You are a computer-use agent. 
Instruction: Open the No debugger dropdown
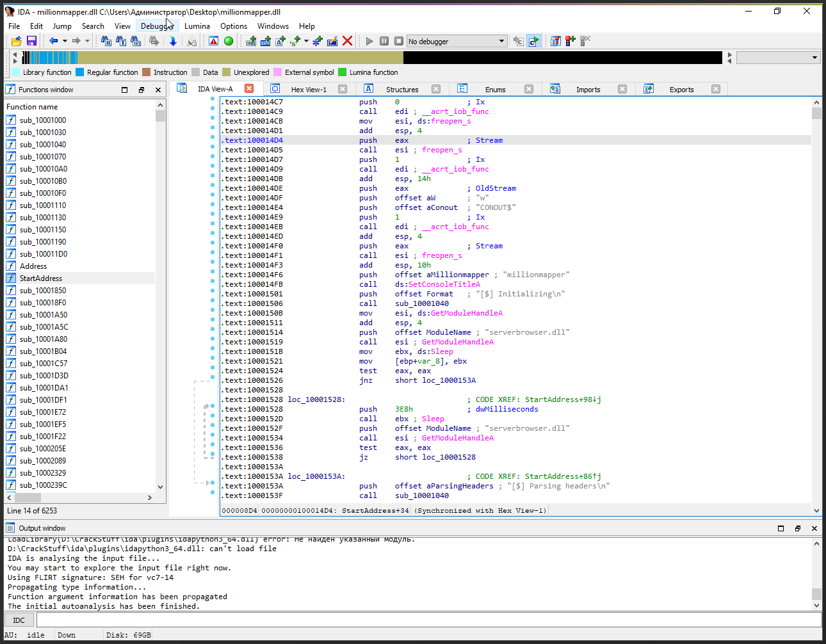457,41
